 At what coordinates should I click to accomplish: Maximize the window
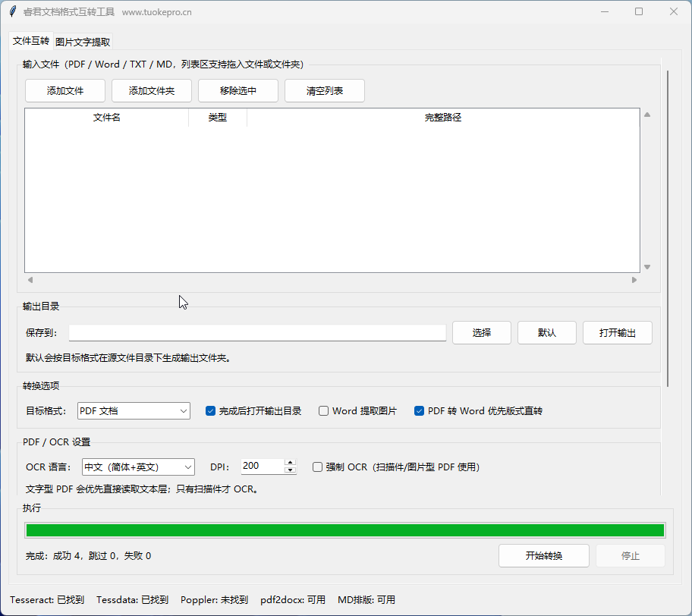click(x=639, y=12)
